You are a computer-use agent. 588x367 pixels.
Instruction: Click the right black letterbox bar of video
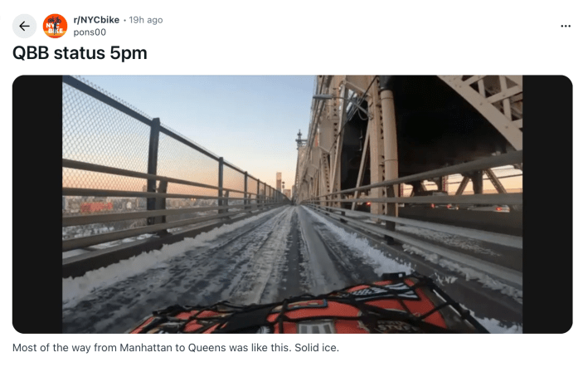[x=547, y=204]
